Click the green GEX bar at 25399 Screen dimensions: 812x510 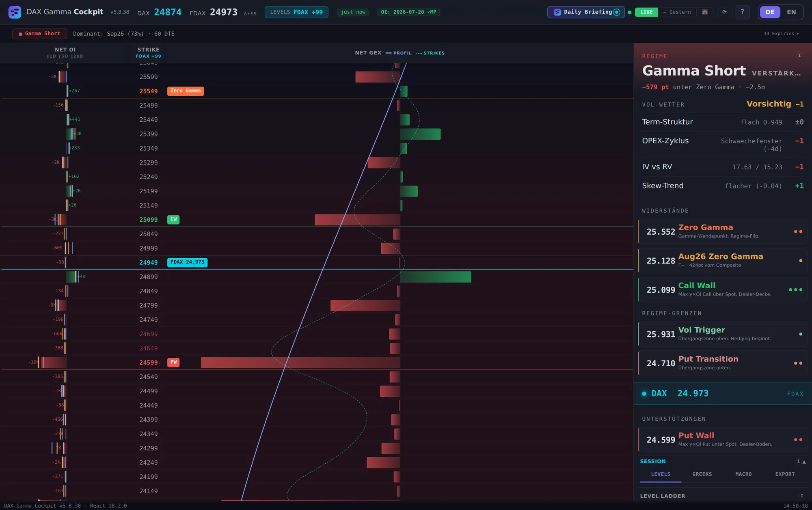pos(420,134)
